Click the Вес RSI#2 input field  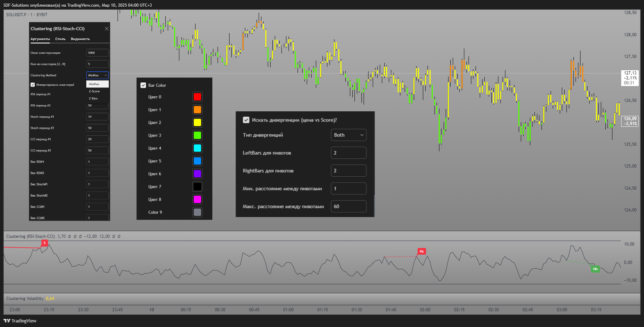pyautogui.click(x=98, y=173)
